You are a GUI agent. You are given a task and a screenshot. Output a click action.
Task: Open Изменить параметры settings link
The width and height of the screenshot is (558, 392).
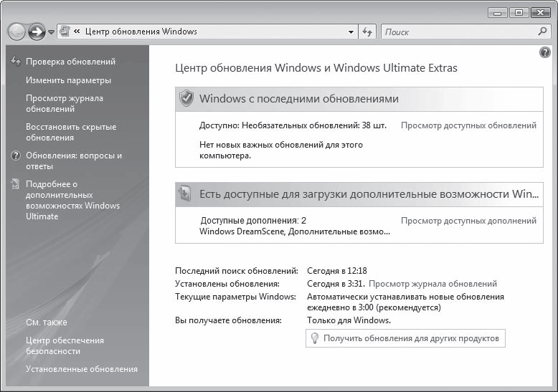point(68,80)
